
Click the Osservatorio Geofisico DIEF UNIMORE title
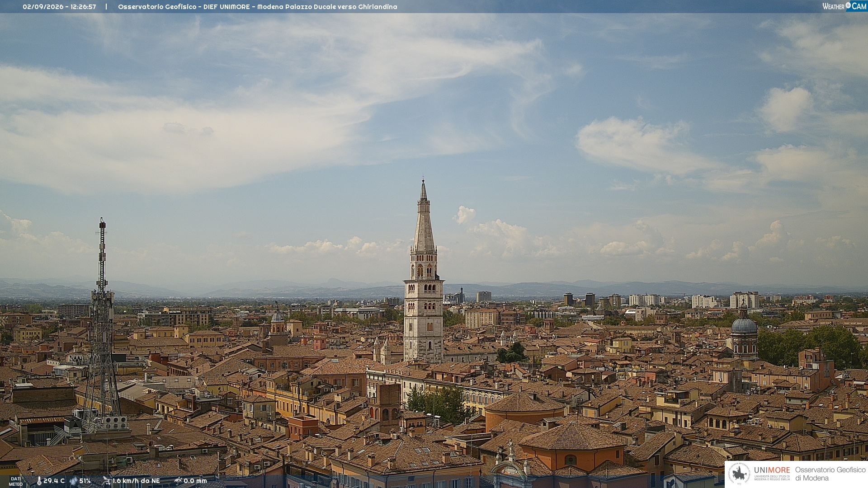[x=258, y=7]
